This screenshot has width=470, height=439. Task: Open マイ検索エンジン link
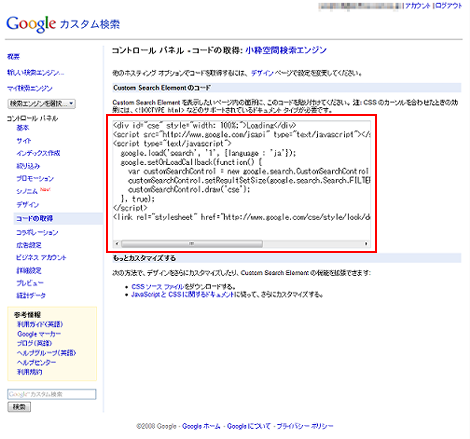point(30,88)
